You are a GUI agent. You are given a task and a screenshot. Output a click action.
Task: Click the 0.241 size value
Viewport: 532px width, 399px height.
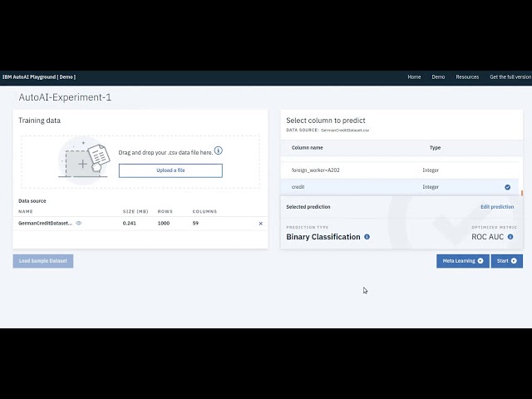[x=130, y=224]
